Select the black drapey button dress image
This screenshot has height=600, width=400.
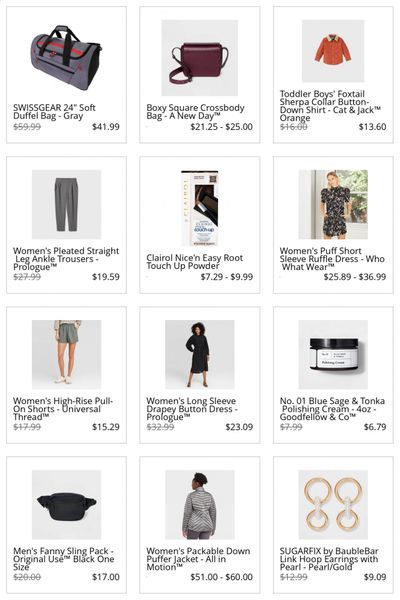pos(199,354)
